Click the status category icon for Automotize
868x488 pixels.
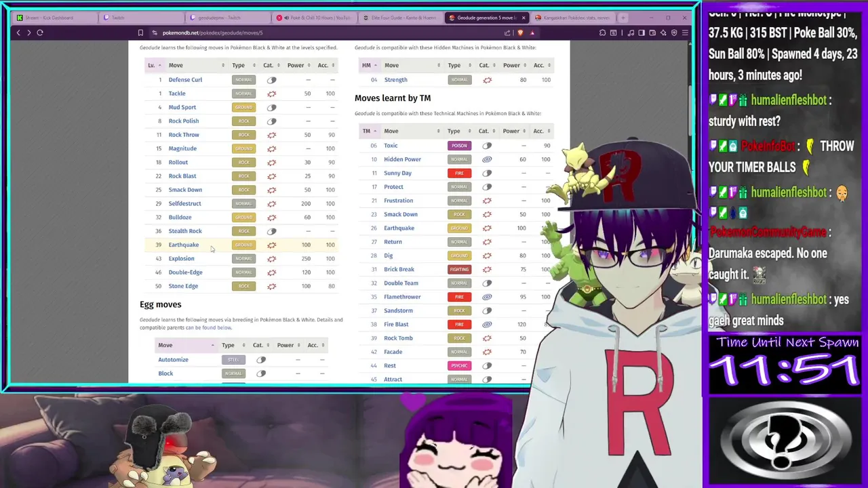coord(261,360)
